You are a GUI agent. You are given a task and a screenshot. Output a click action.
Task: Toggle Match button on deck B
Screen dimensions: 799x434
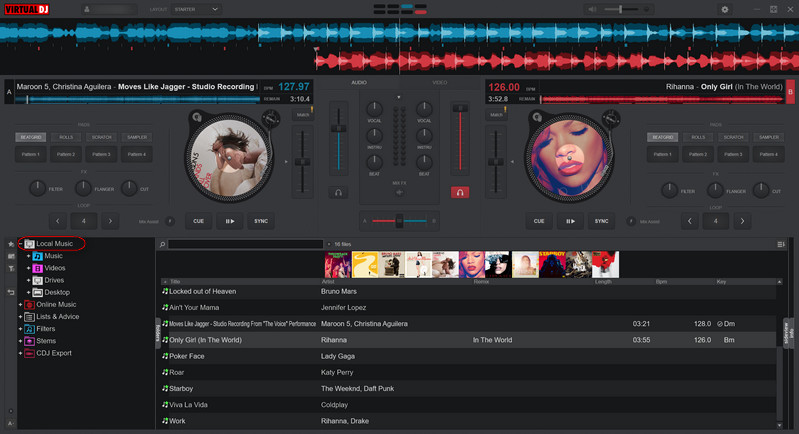(x=496, y=115)
